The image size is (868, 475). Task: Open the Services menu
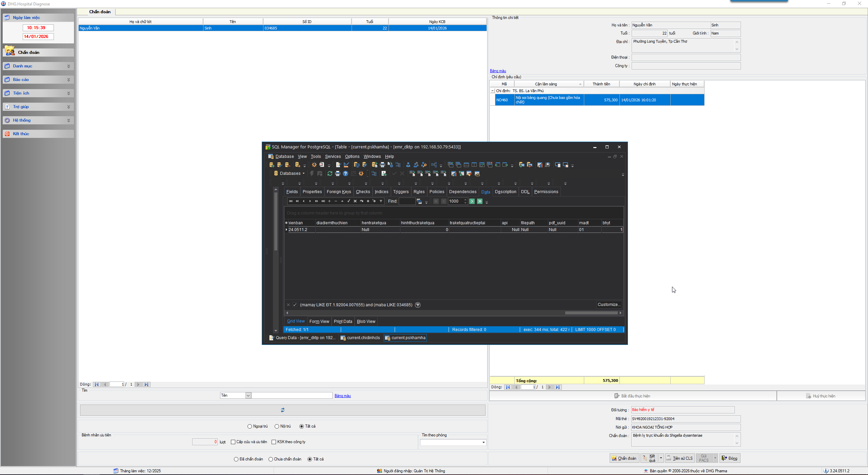click(333, 157)
